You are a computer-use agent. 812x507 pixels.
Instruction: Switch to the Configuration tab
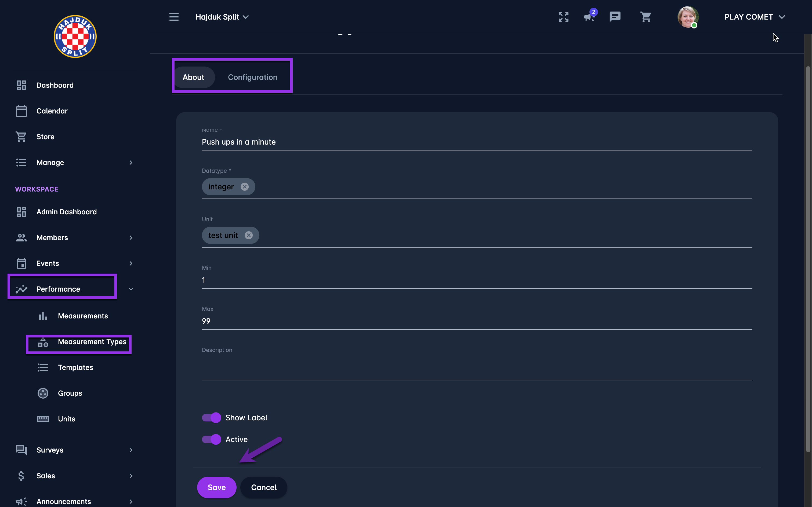point(252,78)
